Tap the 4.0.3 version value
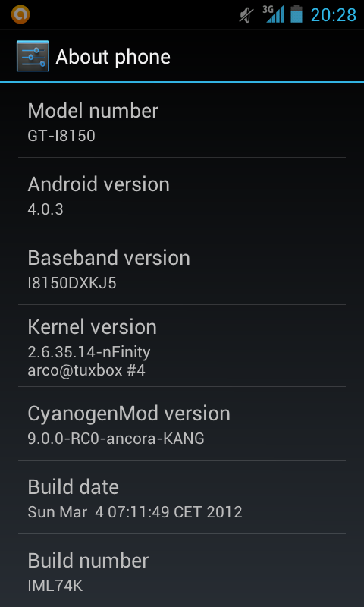The height and width of the screenshot is (607, 364). point(45,209)
